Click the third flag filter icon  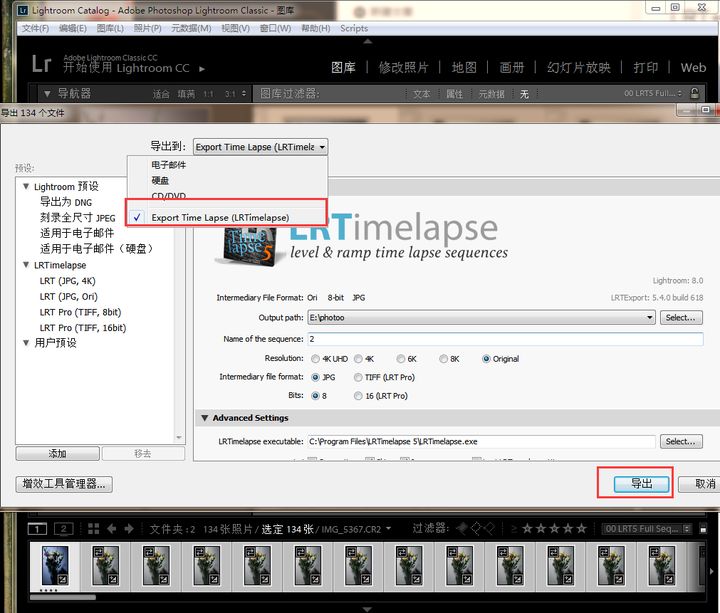coord(489,529)
